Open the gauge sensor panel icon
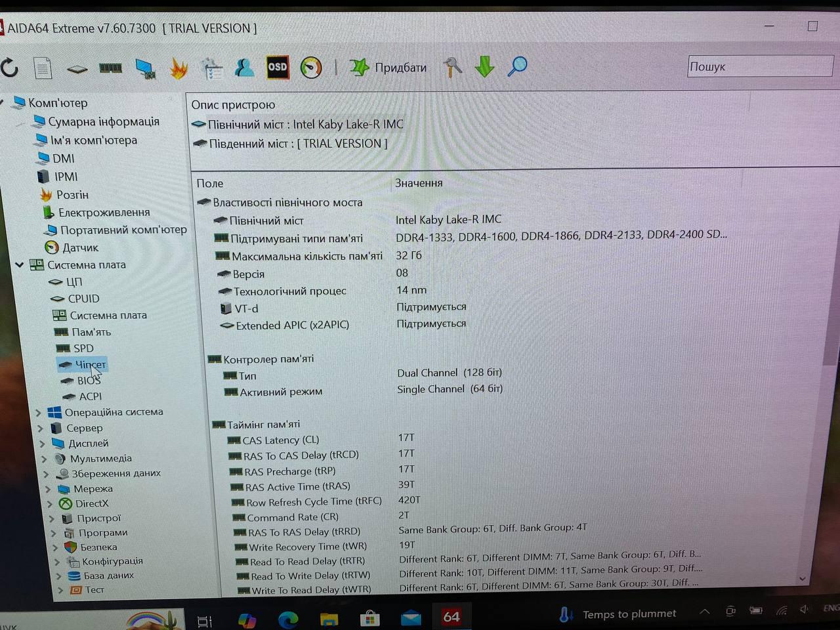 coord(311,67)
